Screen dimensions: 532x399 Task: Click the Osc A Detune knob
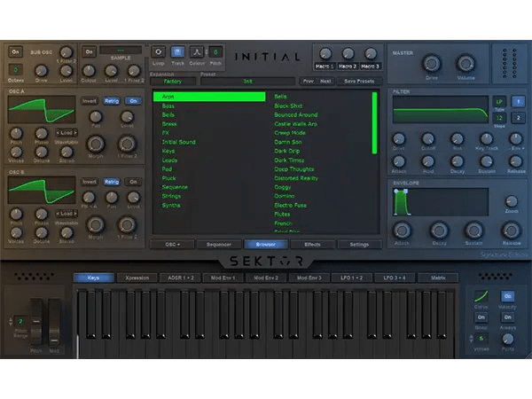click(42, 152)
